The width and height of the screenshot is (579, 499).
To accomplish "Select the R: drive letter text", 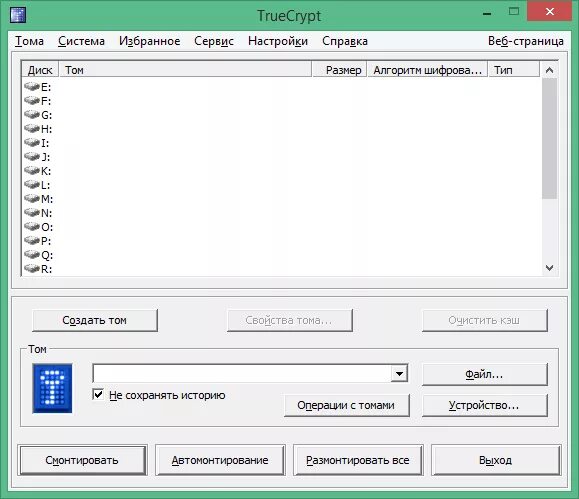I will [46, 269].
